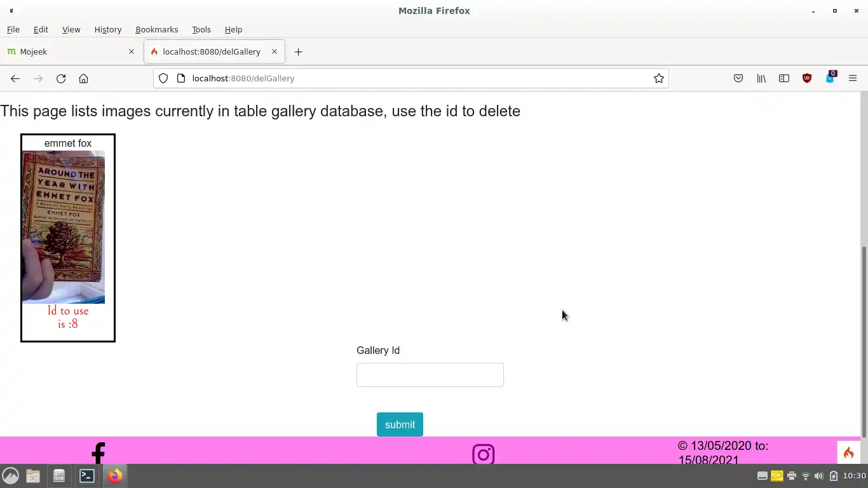Click the battery indicator in the tray
The width and height of the screenshot is (868, 488).
(833, 475)
